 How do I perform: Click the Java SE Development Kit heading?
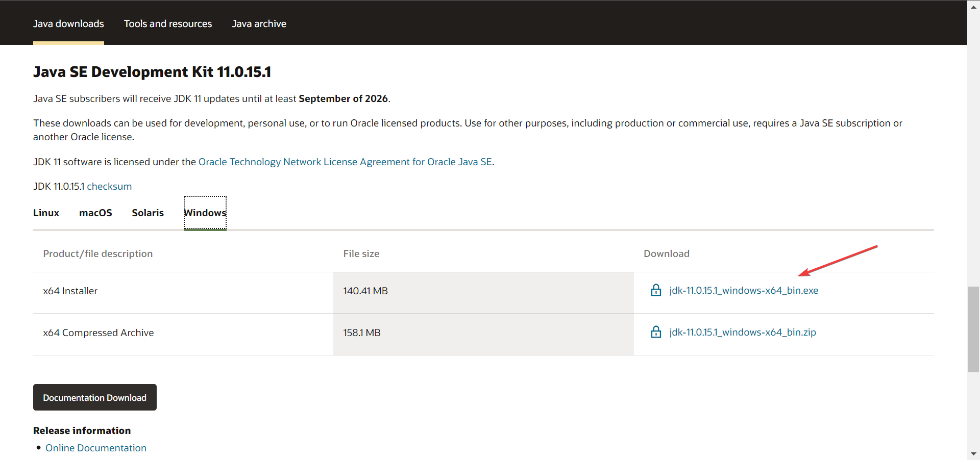click(152, 72)
